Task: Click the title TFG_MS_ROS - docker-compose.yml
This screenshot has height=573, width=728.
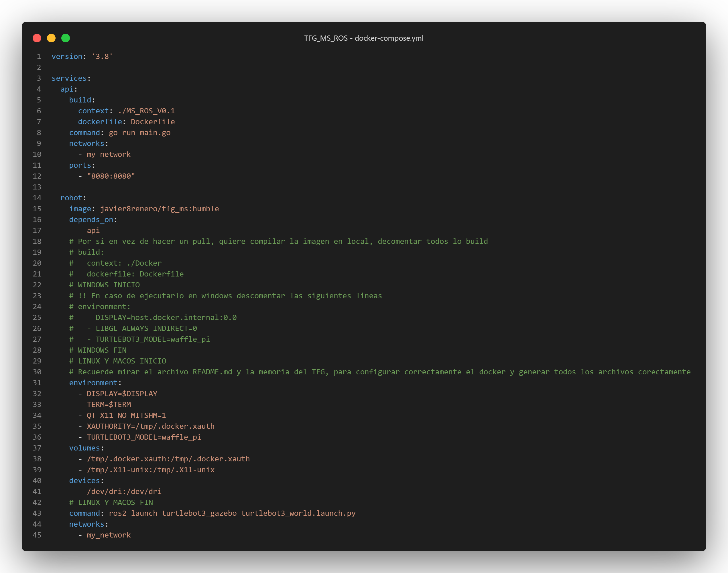Action: [364, 38]
